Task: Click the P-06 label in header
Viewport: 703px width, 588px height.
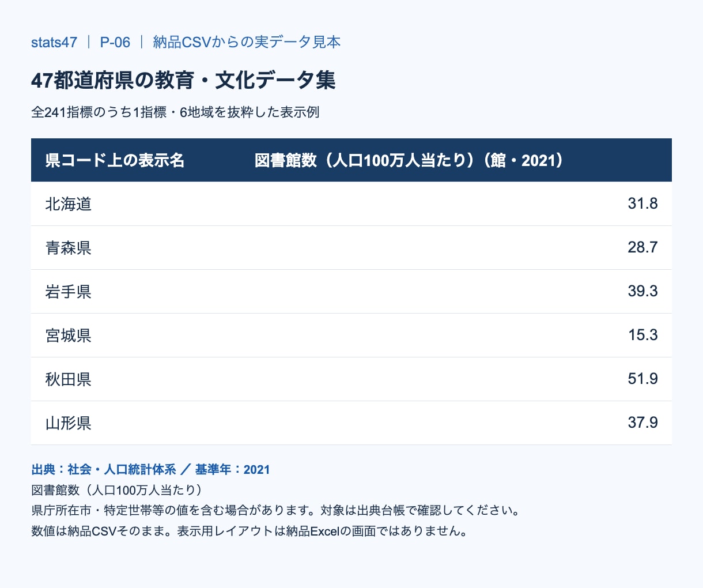Action: click(x=115, y=42)
